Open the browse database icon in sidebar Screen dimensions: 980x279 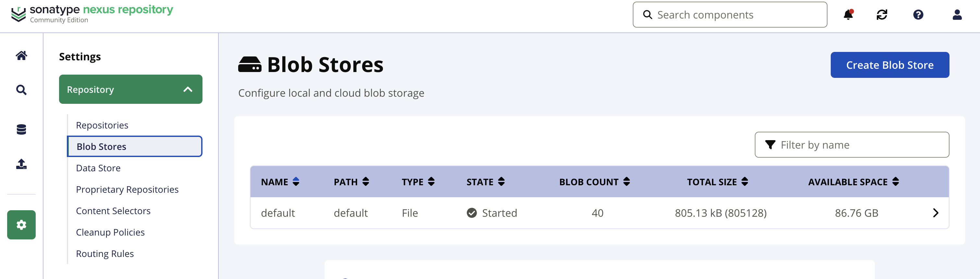[21, 130]
